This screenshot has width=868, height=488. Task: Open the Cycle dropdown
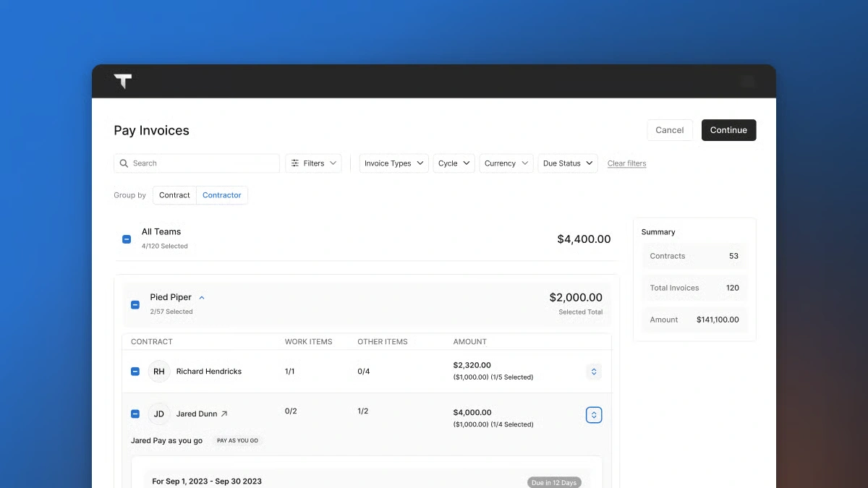[x=454, y=163]
